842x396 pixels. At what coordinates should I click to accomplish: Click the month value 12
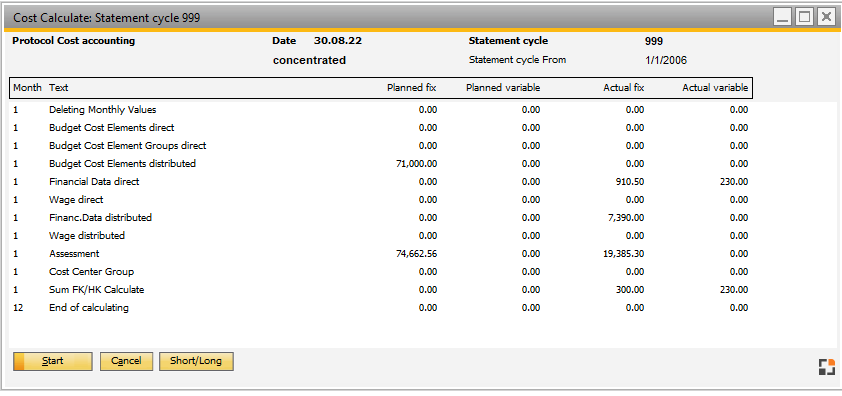point(18,308)
